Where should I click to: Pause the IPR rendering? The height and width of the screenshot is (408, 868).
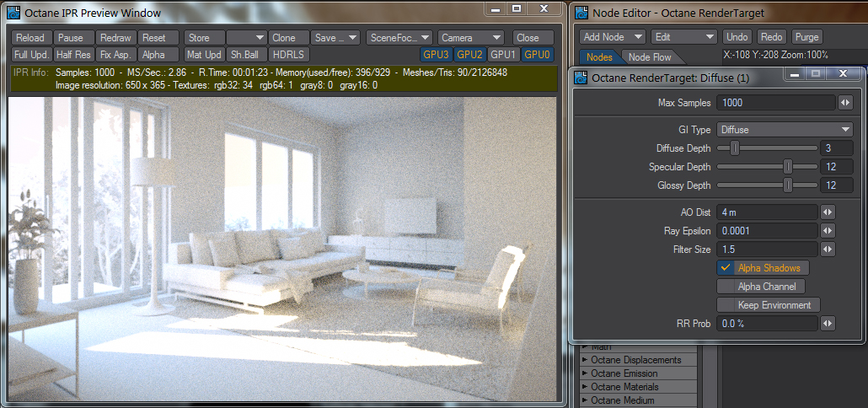pyautogui.click(x=74, y=38)
